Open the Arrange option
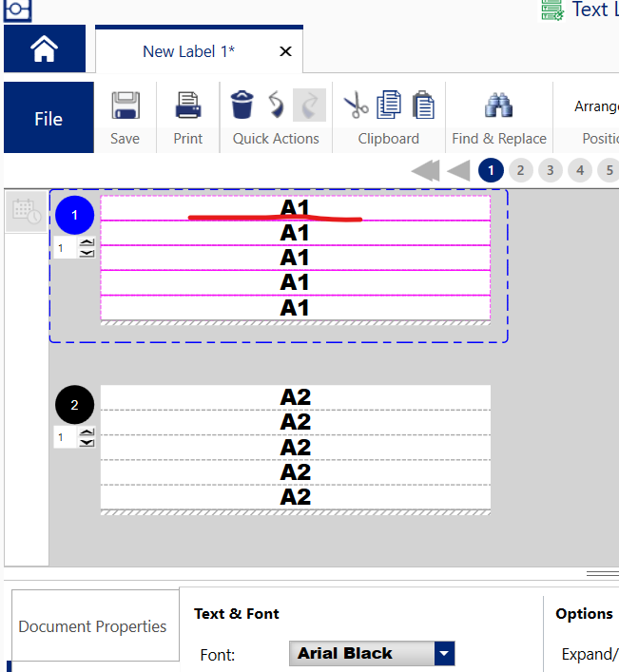 pyautogui.click(x=596, y=106)
